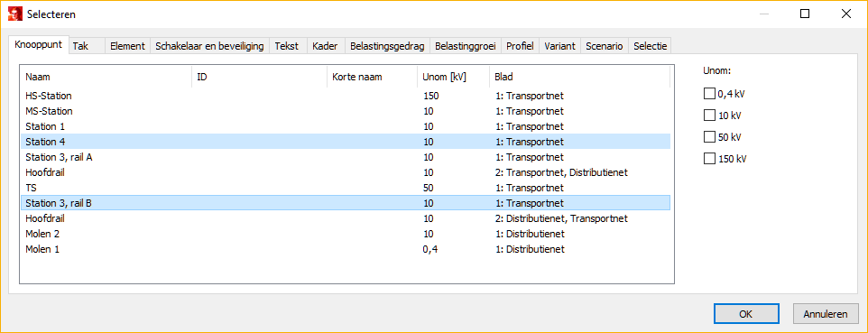Go to the Belastingsgedrag tab

(387, 47)
